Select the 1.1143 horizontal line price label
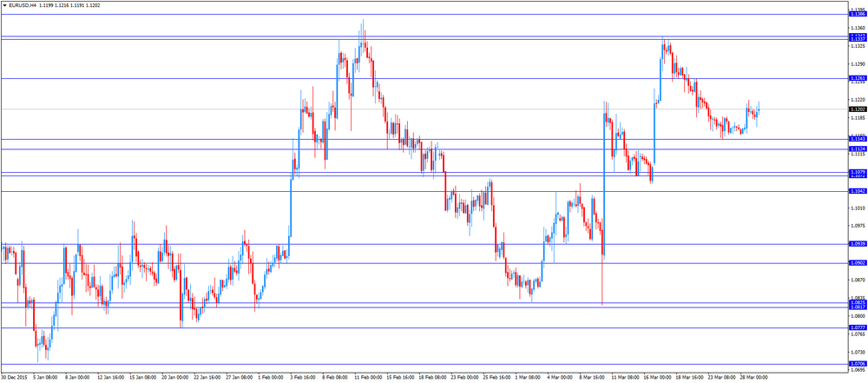This screenshot has height=383, width=868. (859, 139)
